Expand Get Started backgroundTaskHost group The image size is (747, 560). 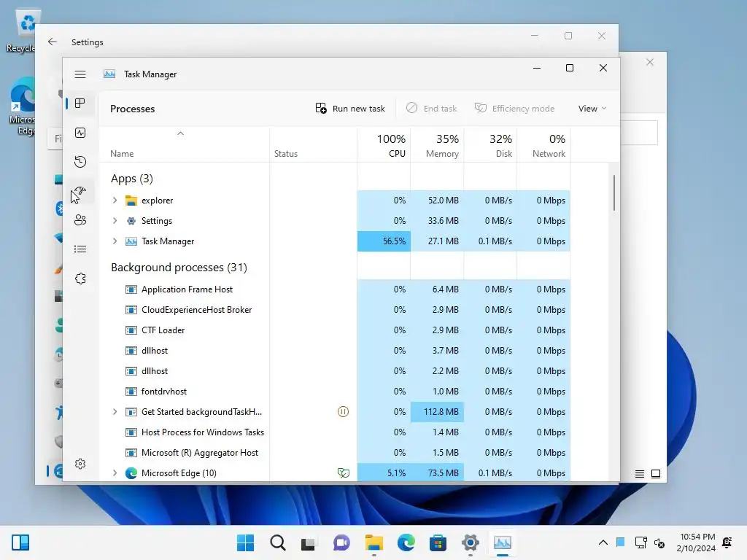coord(115,412)
